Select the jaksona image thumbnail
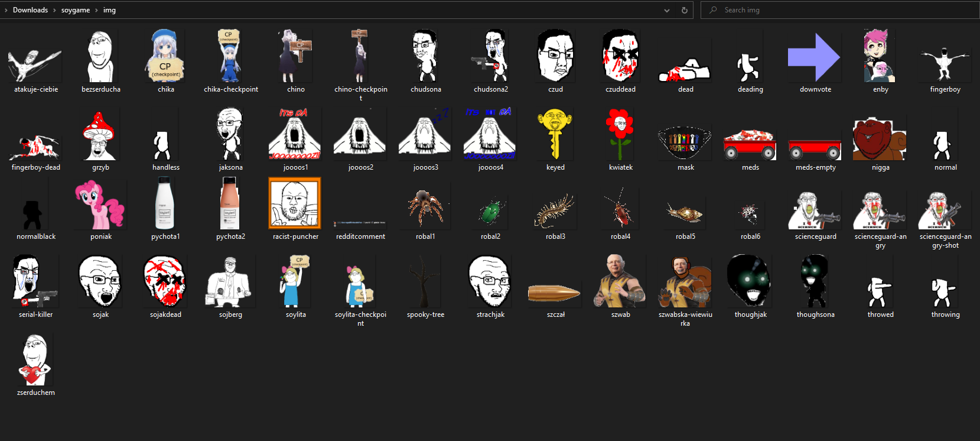The height and width of the screenshot is (441, 980). tap(230, 134)
